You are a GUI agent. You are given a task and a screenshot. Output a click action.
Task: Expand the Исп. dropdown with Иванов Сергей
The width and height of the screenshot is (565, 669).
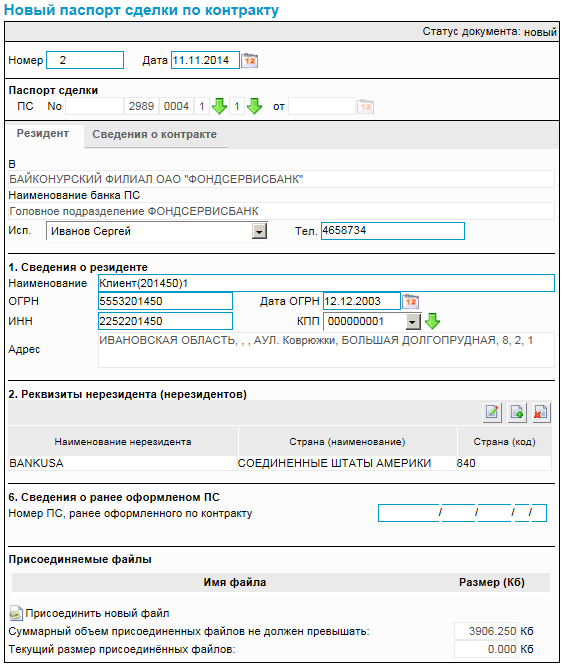pos(259,231)
